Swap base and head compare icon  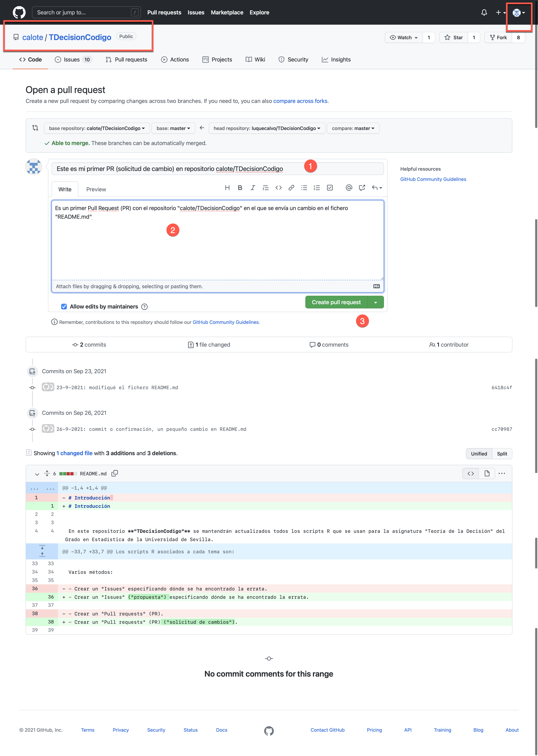(x=35, y=128)
